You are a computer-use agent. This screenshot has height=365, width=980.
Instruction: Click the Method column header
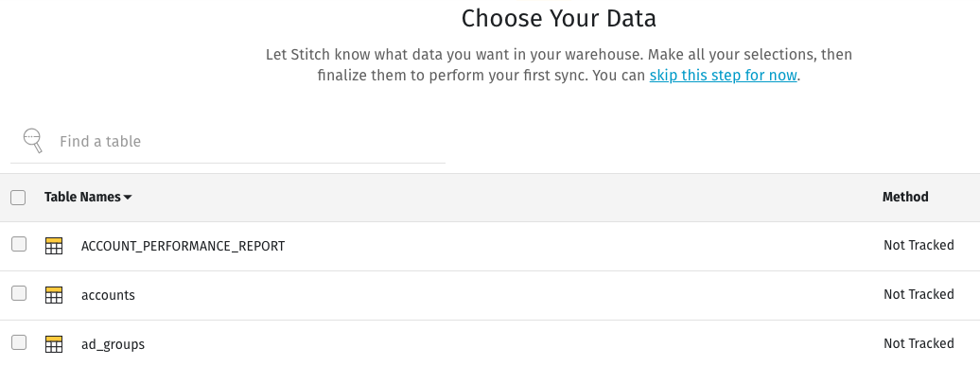[x=905, y=197]
